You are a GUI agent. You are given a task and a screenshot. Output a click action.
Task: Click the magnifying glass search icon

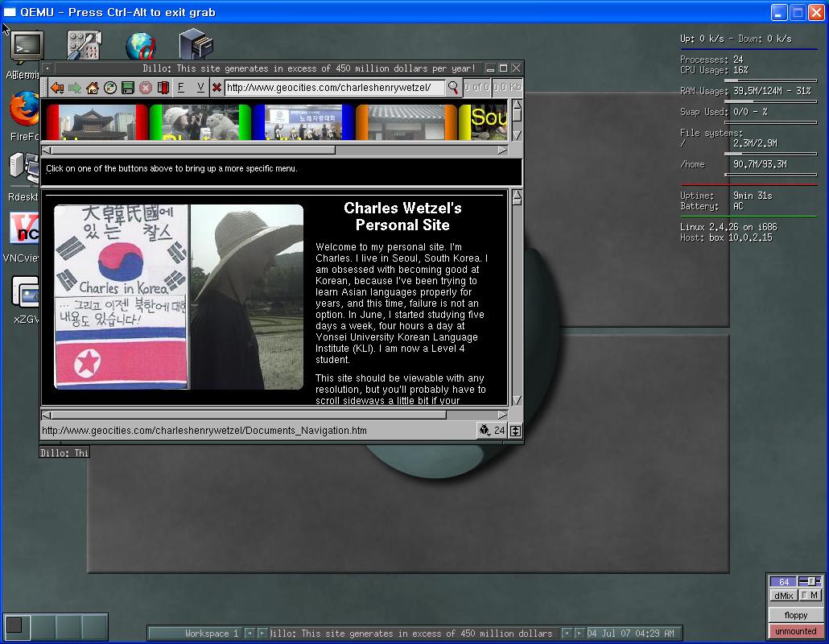tap(453, 88)
